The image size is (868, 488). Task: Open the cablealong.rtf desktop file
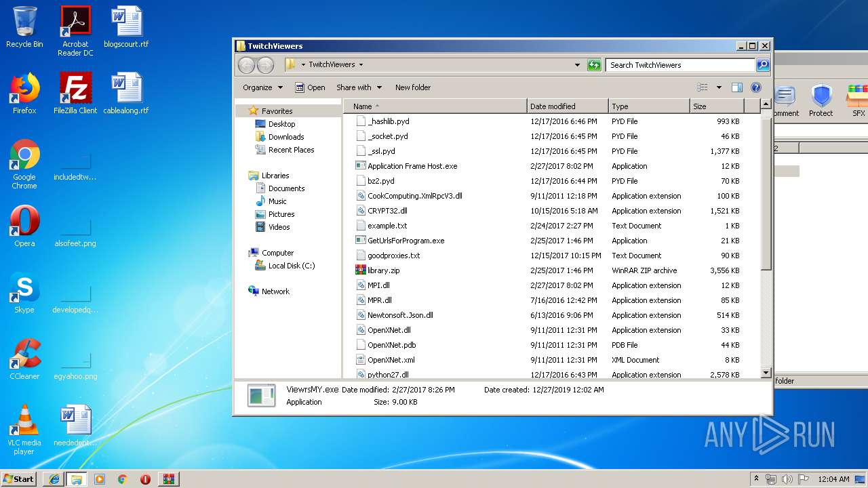click(x=126, y=93)
